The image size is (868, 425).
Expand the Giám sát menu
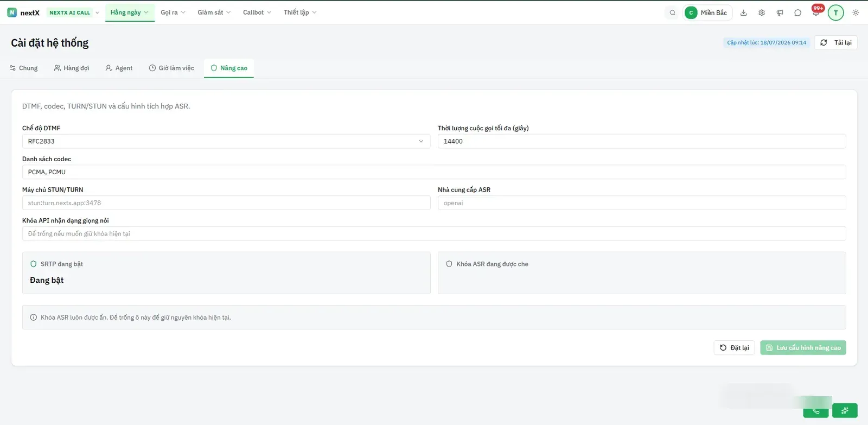pos(214,12)
